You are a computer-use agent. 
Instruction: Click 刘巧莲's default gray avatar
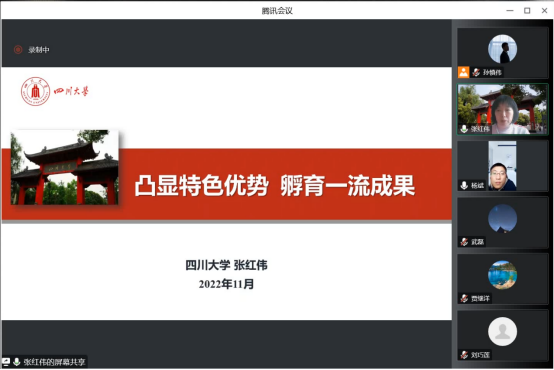502,331
